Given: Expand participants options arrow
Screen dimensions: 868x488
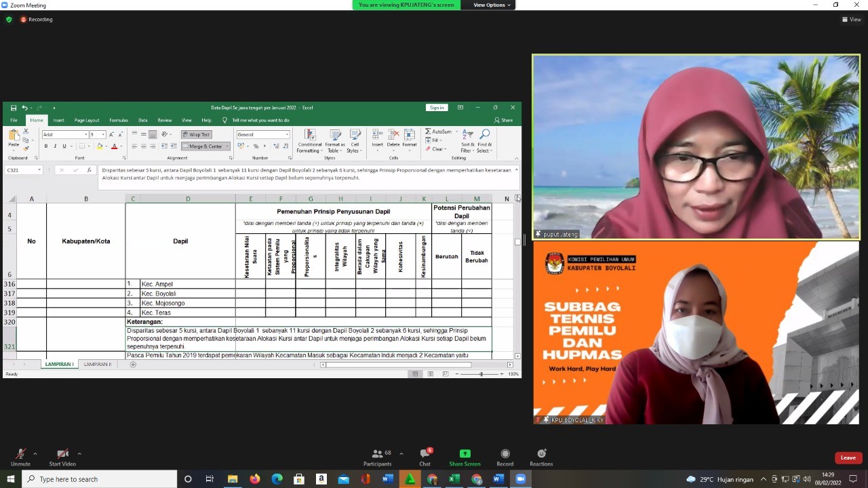Looking at the screenshot, I should click(401, 453).
